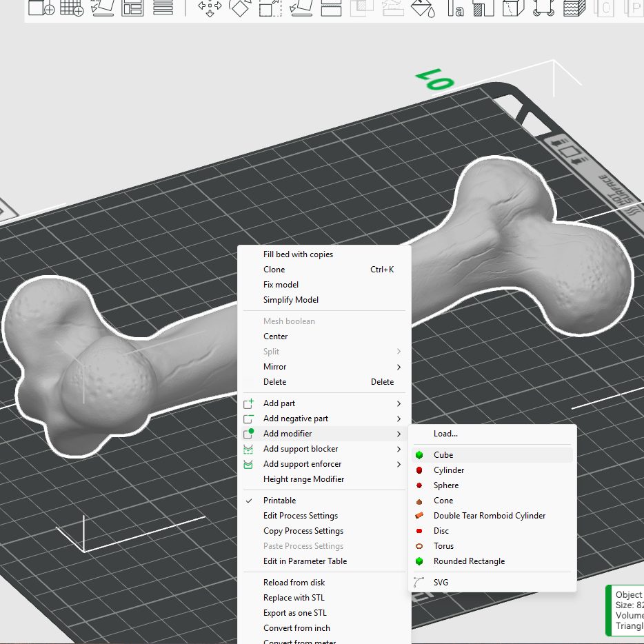Select the Move tool with four arrows
The image size is (644, 644).
pos(210,8)
